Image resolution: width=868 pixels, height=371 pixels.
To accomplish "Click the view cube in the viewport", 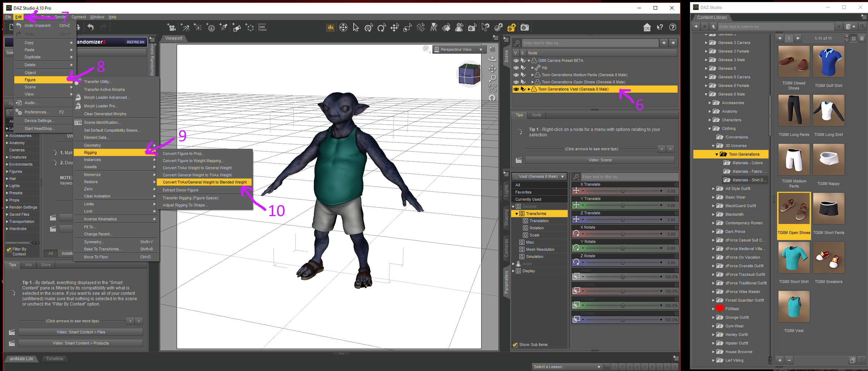I will coord(469,74).
